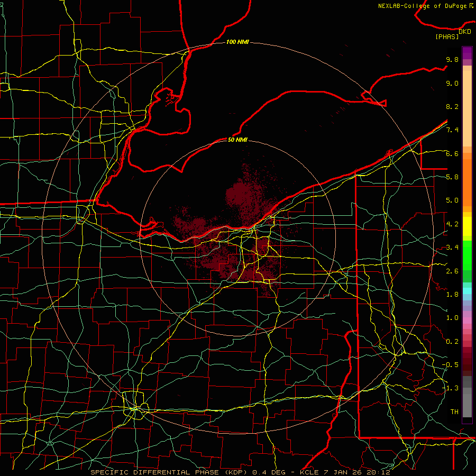Click the 5.8 scale value
This screenshot has height=476, width=476.
coord(452,177)
